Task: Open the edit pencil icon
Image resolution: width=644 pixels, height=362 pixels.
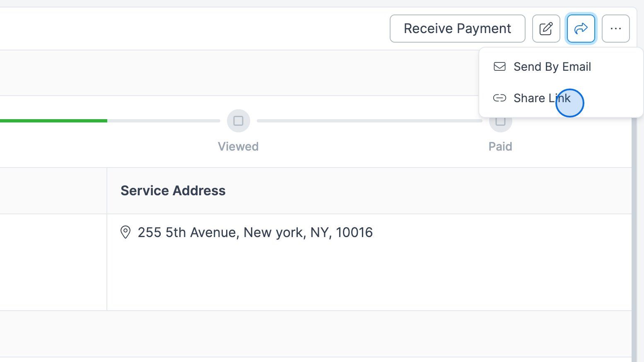Action: [546, 29]
